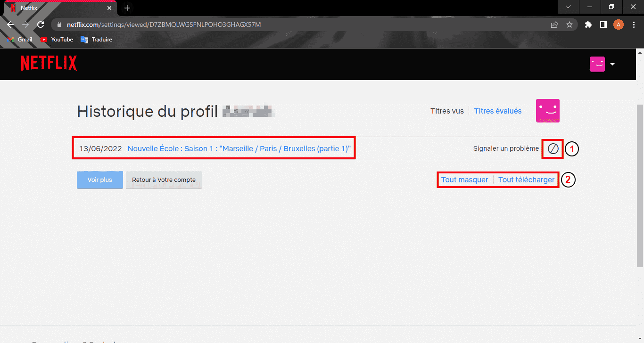644x343 pixels.
Task: Open Chrome three-dot menu
Action: pos(634,24)
